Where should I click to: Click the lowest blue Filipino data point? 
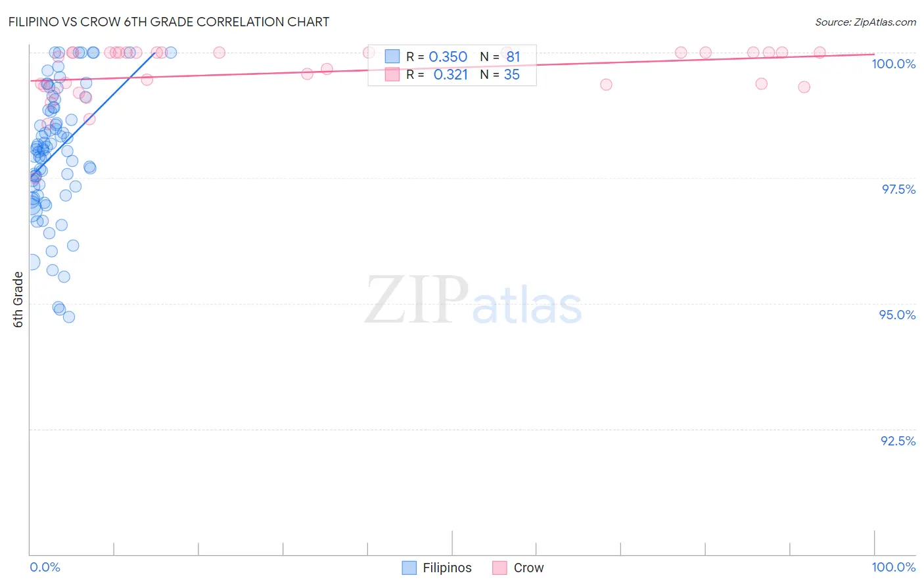click(68, 317)
